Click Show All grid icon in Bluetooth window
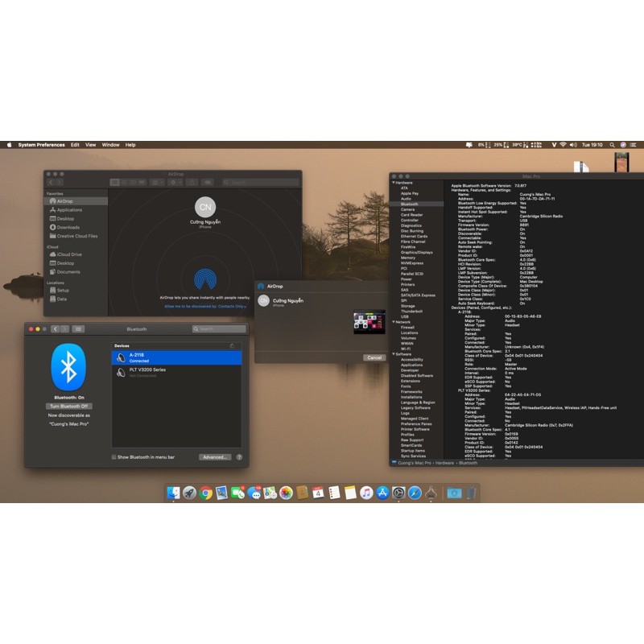Screen dimensions: 644x644 (78, 329)
